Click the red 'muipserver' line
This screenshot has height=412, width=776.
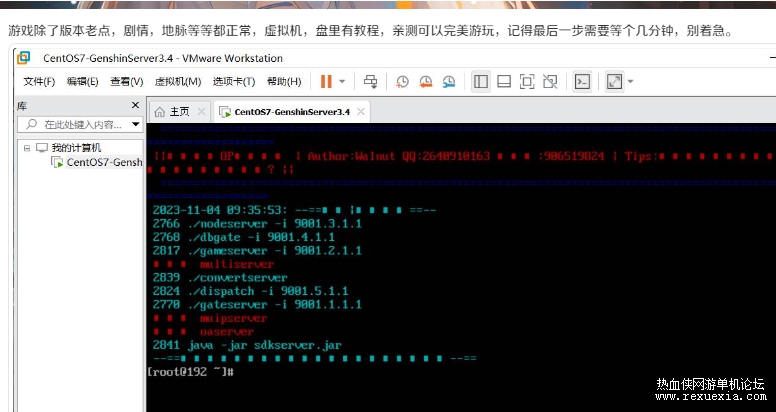(x=210, y=318)
